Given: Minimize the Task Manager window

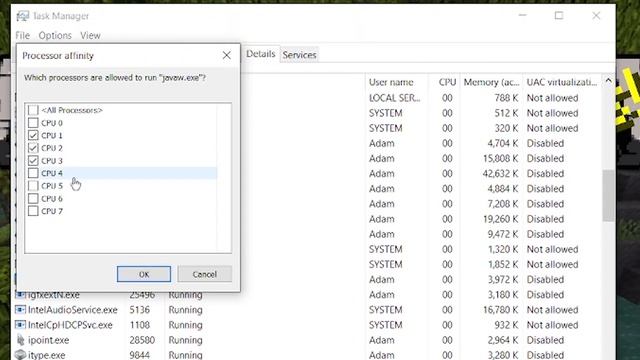Looking at the screenshot, I should coord(522,16).
